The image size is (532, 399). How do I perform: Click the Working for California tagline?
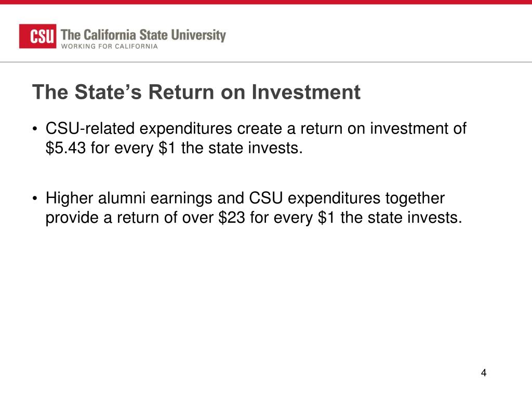pyautogui.click(x=109, y=46)
